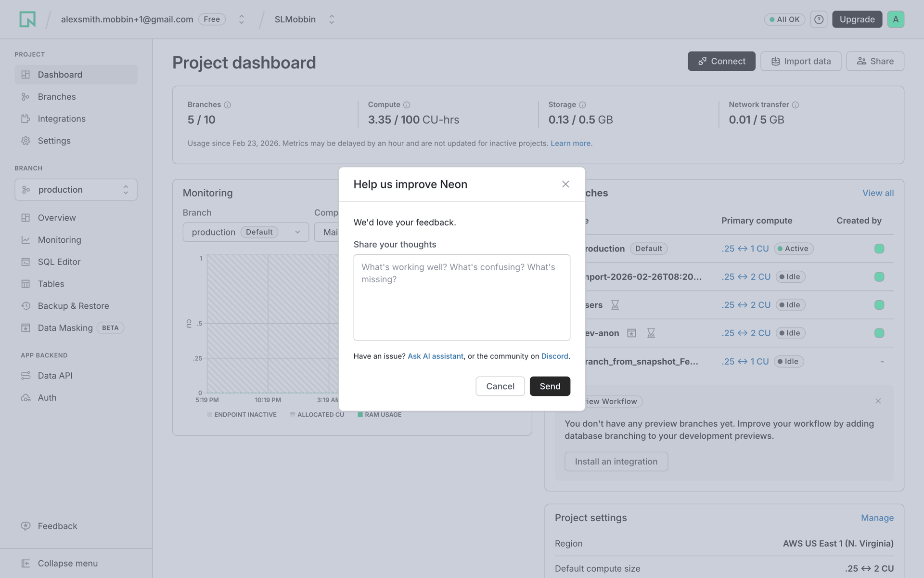Image resolution: width=924 pixels, height=578 pixels.
Task: Click the Send button
Action: [550, 386]
